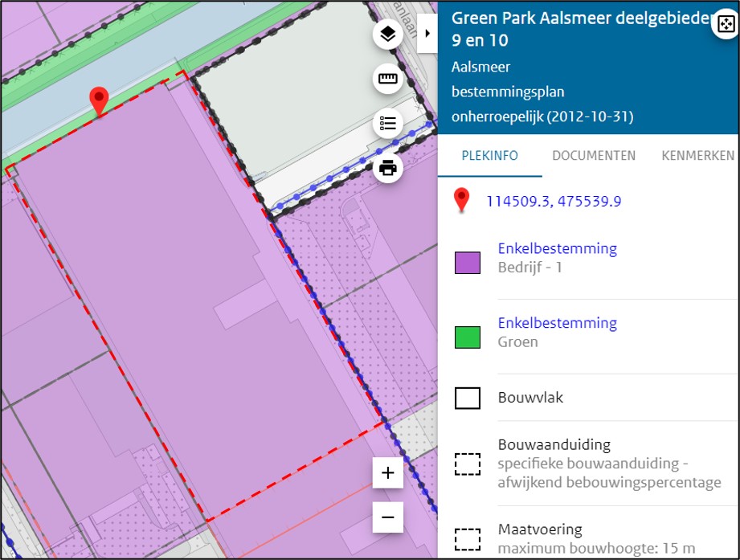
Task: Open the KENMERKEN tab
Action: [x=697, y=156]
